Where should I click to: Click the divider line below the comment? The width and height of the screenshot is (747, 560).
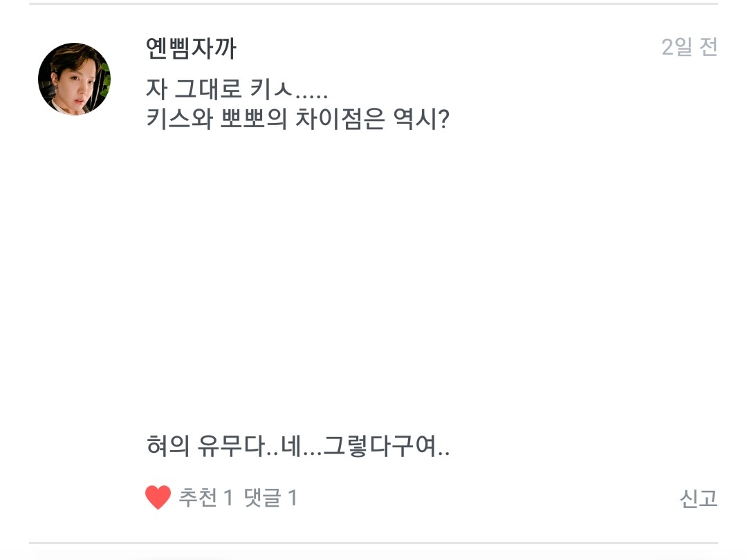click(x=373, y=543)
